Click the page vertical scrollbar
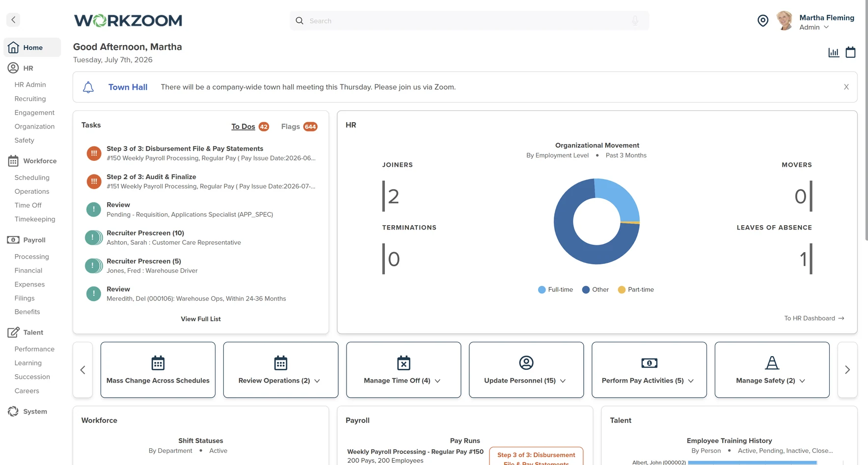This screenshot has height=465, width=868. [866, 120]
